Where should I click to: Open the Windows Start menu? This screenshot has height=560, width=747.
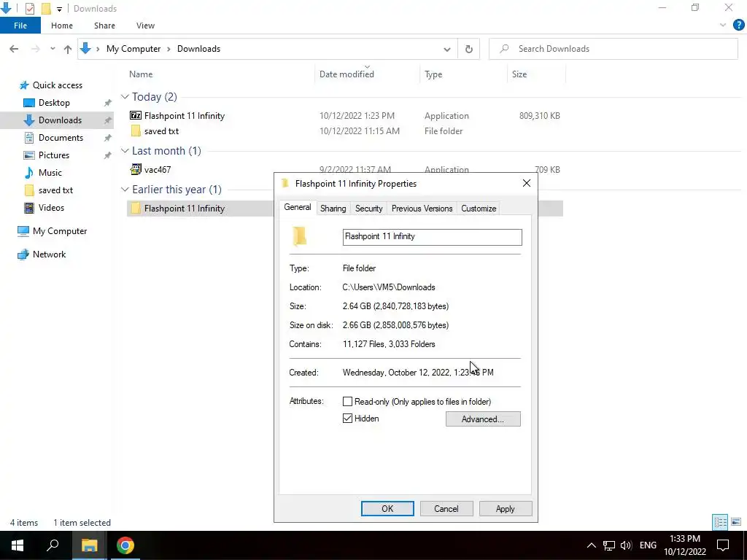(18, 545)
